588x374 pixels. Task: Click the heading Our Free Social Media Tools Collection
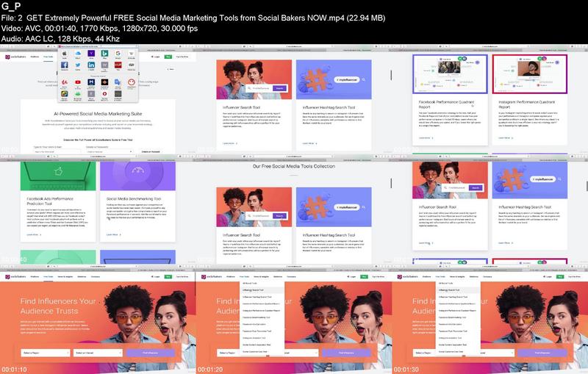point(293,166)
